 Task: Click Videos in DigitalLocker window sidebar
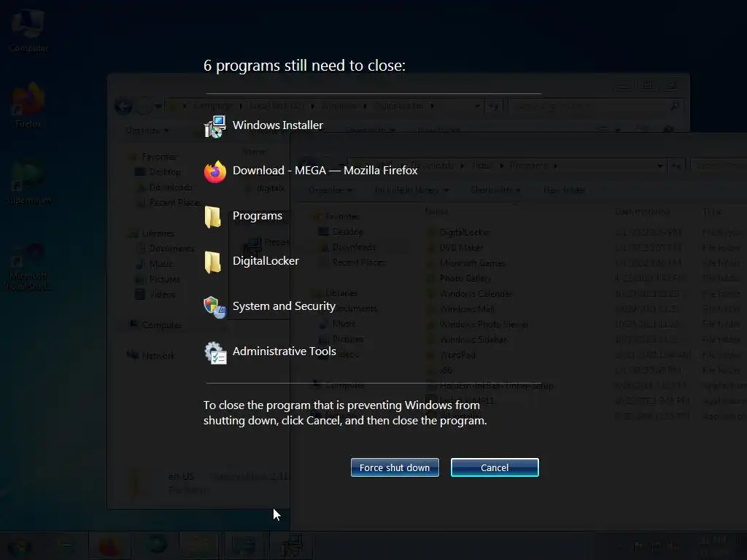coord(156,295)
